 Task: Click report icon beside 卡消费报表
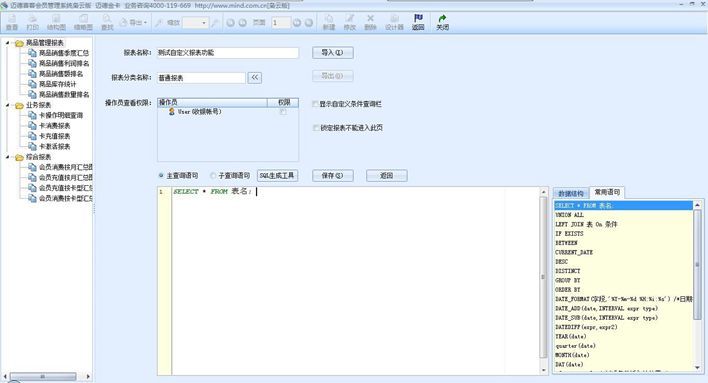pos(33,126)
